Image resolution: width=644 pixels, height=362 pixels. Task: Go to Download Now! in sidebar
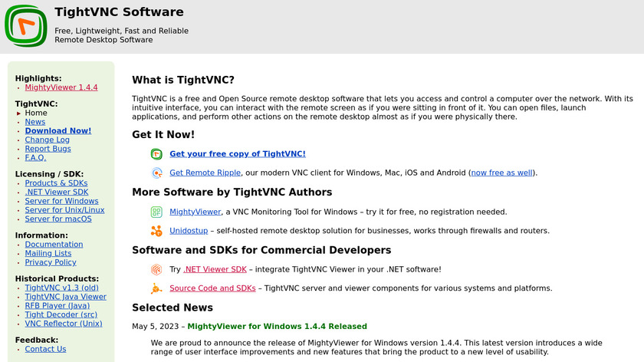[x=58, y=130]
